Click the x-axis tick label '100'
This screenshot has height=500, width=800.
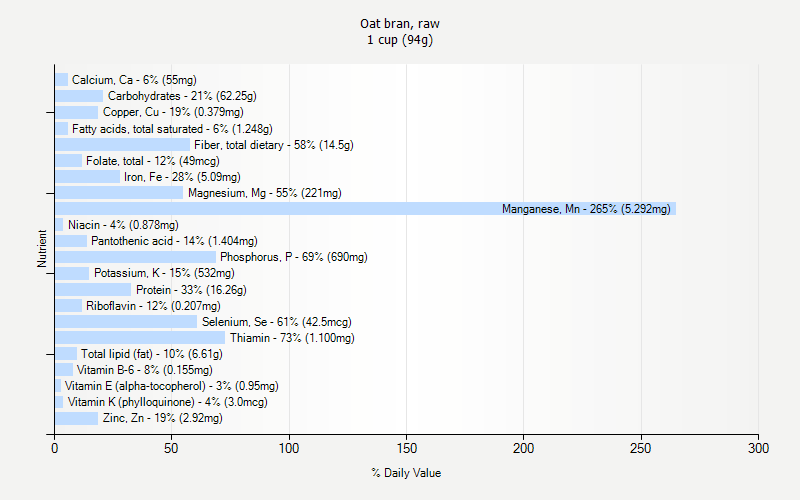pyautogui.click(x=289, y=448)
